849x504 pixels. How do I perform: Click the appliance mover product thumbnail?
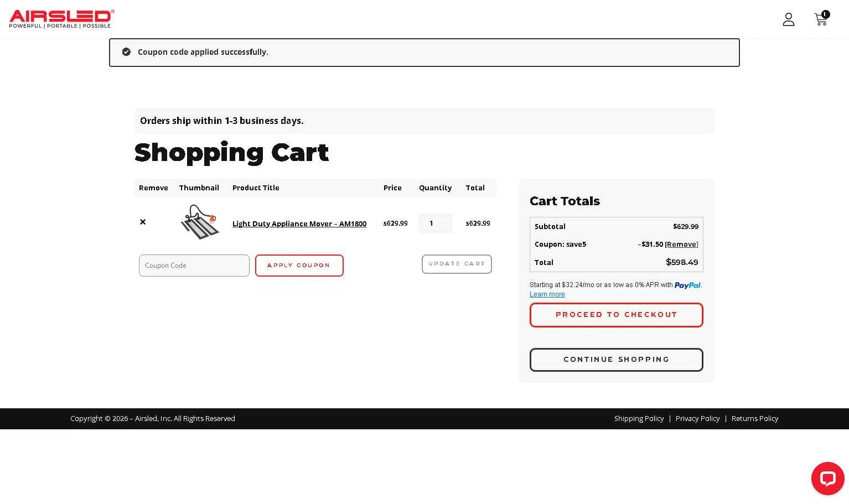coord(200,222)
